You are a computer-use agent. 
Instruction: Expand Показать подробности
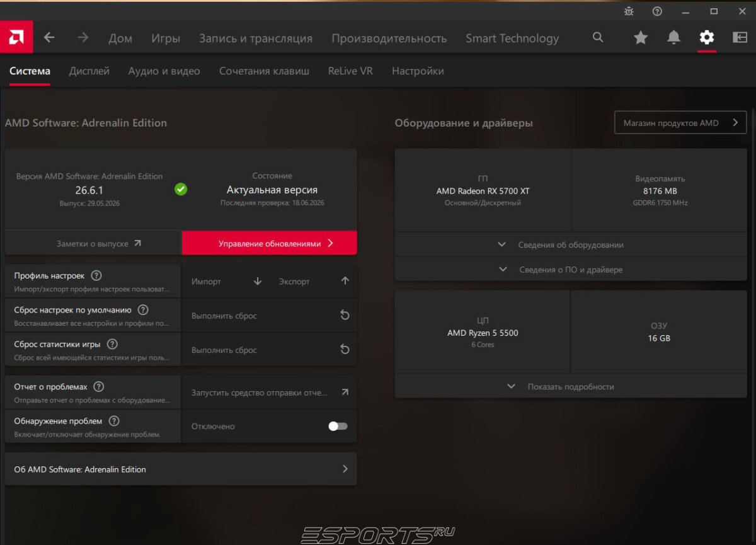(571, 386)
